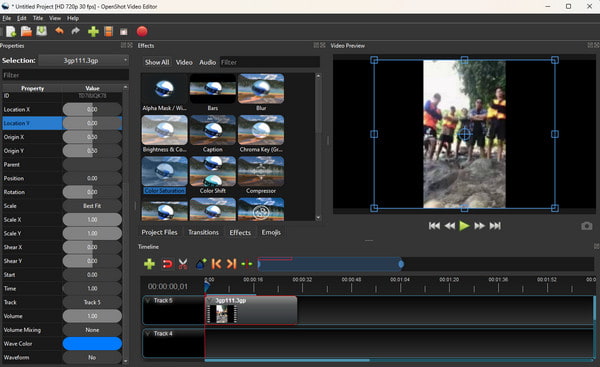
Task: Select the Color Shift effect thumbnail
Action: [x=213, y=171]
